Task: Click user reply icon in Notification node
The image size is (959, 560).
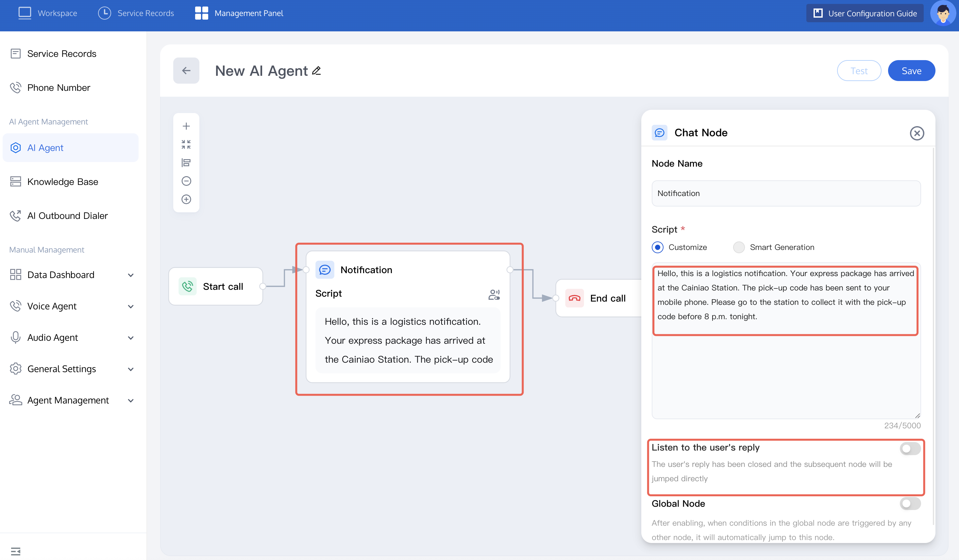Action: (x=494, y=294)
